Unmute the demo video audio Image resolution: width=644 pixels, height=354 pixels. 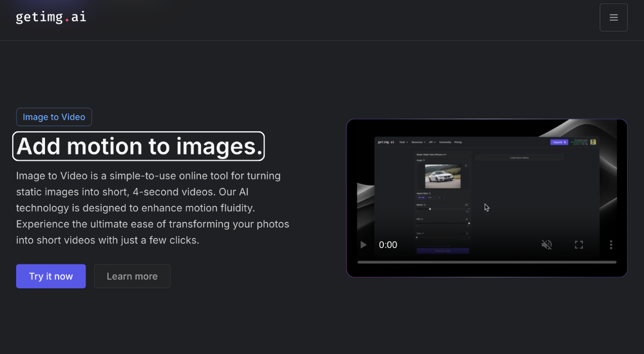pyautogui.click(x=546, y=245)
